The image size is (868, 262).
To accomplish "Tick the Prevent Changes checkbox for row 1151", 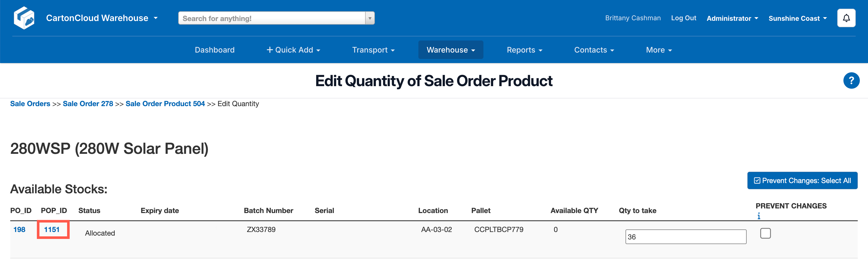I will pos(765,233).
